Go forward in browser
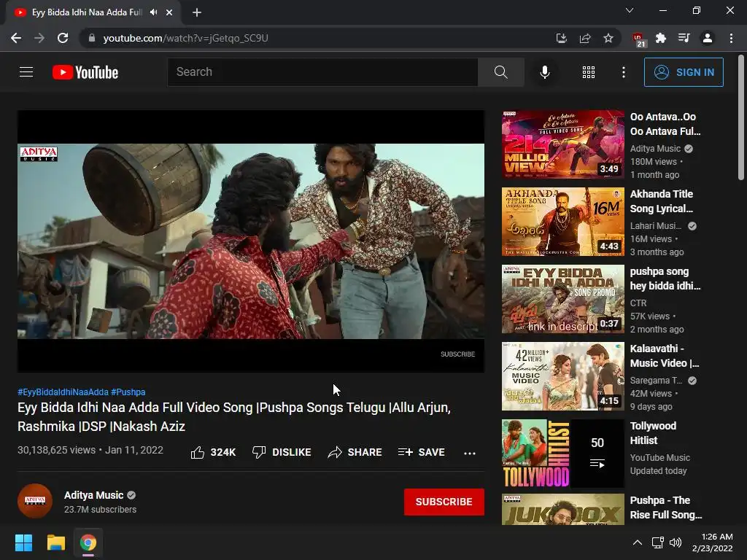Viewport: 747px width, 560px height. coord(39,38)
